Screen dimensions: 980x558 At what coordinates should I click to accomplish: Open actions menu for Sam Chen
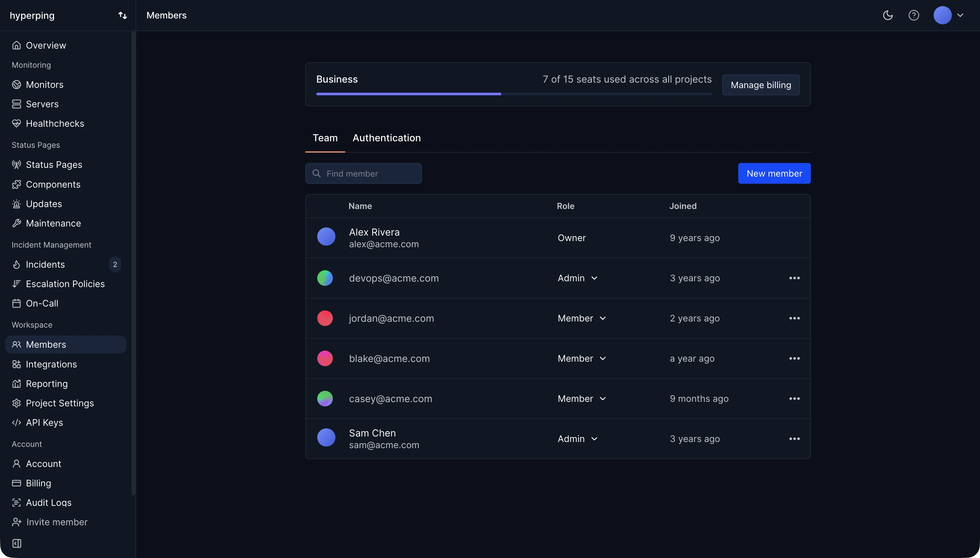pos(794,439)
